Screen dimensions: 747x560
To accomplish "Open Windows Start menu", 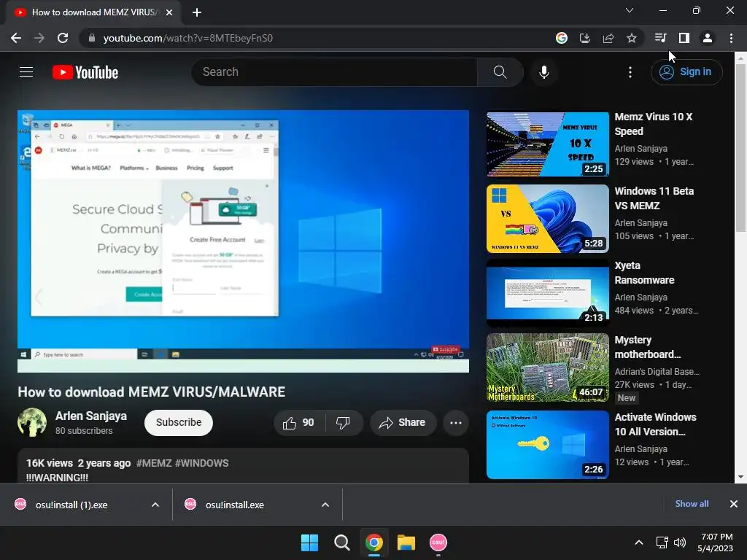I will click(309, 542).
